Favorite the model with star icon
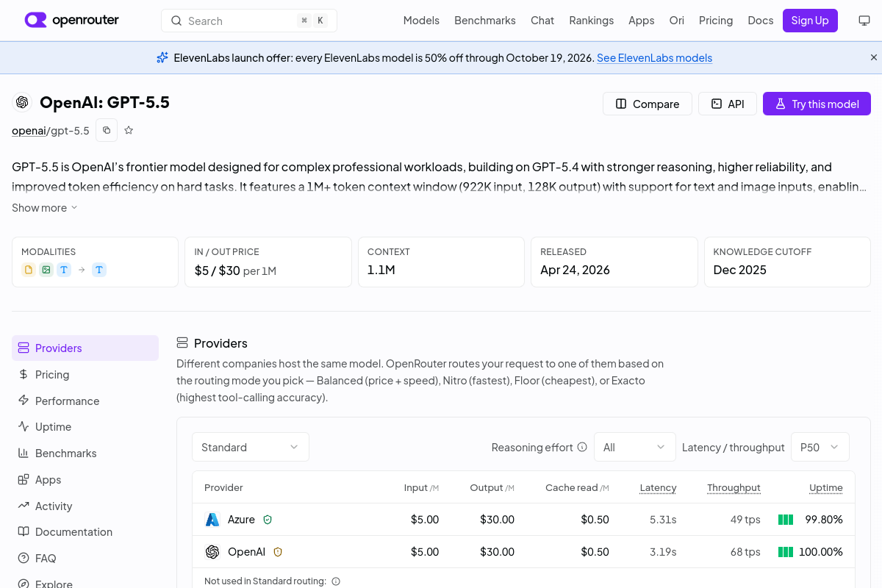Viewport: 882px width, 588px height. click(x=129, y=130)
